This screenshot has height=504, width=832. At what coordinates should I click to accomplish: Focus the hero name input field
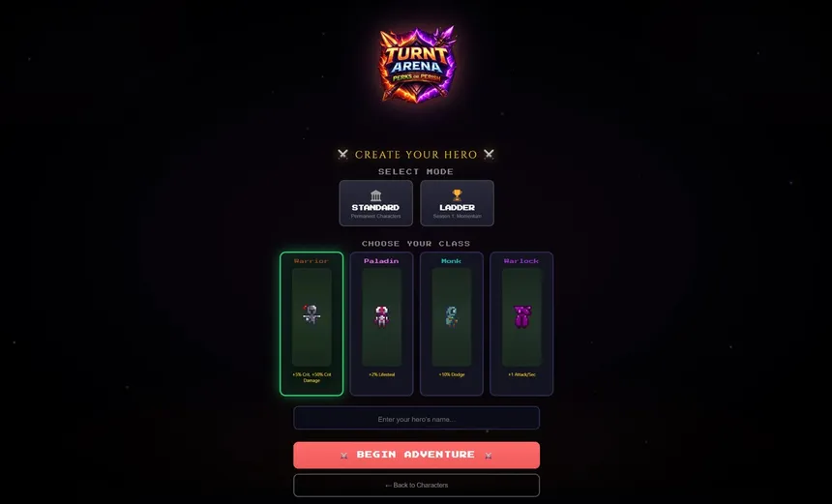point(417,419)
